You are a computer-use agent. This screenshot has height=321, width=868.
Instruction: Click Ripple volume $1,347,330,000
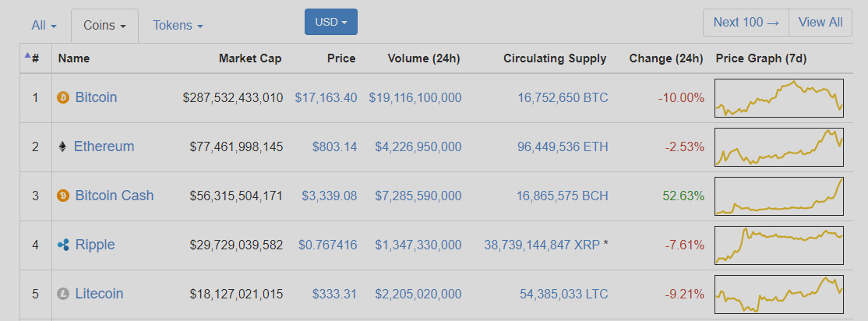click(x=418, y=245)
